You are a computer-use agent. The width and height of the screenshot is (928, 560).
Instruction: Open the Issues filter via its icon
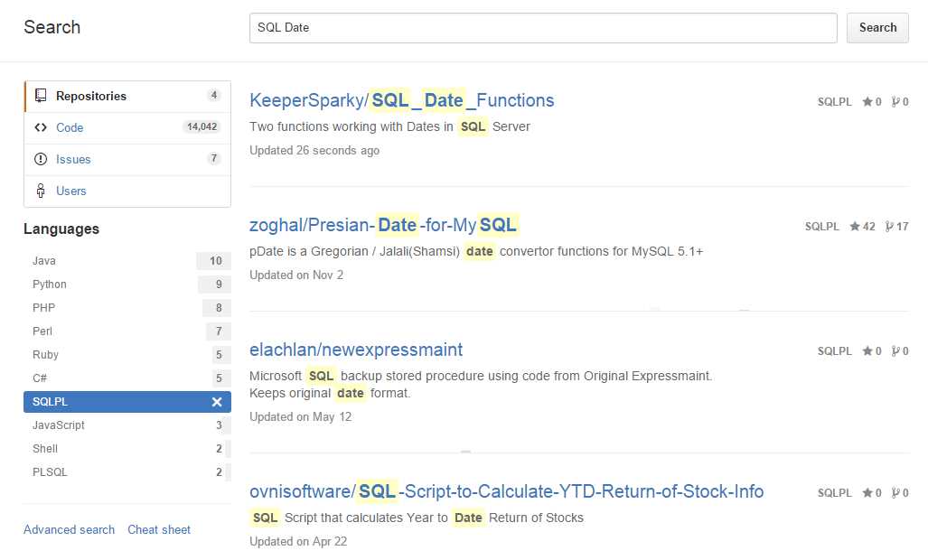[41, 159]
